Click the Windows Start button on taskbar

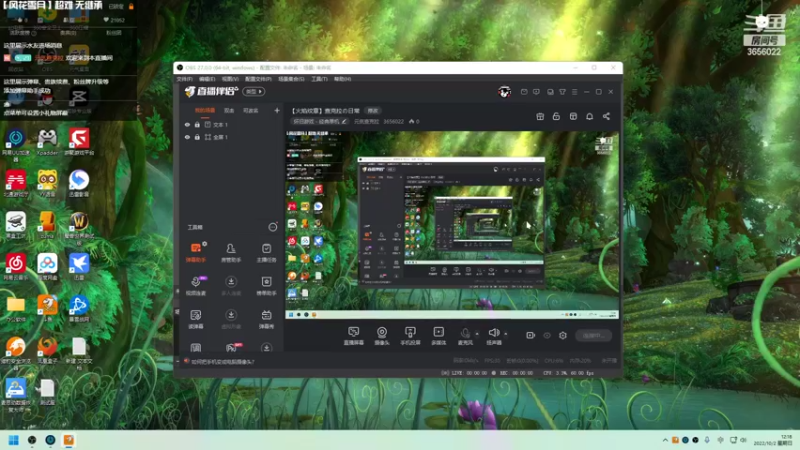[14, 440]
